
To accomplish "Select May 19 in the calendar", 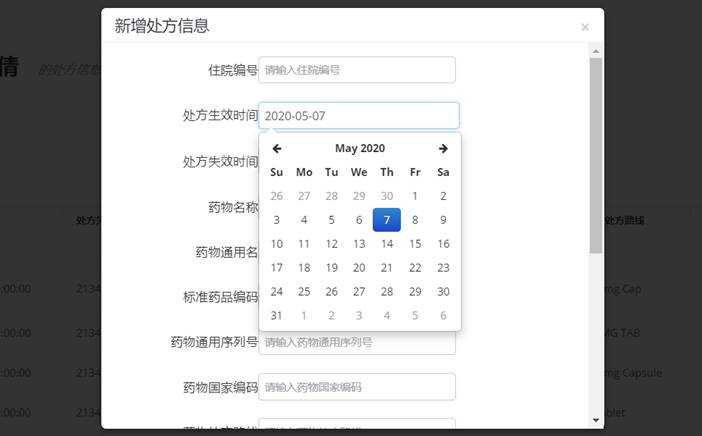I will point(332,268).
